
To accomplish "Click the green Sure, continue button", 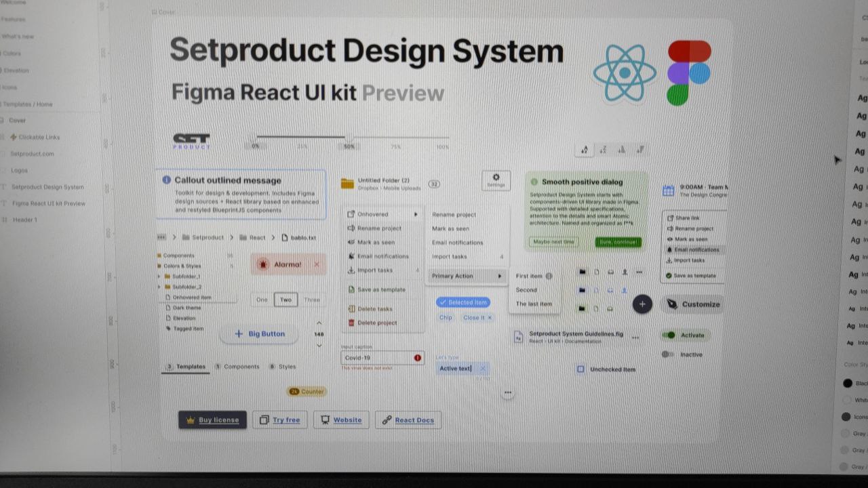I will pyautogui.click(x=618, y=241).
